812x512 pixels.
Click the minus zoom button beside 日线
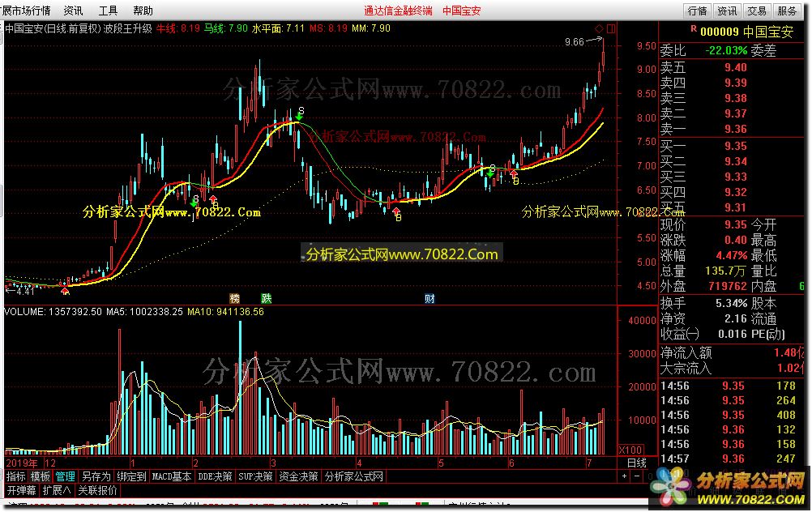tap(637, 476)
